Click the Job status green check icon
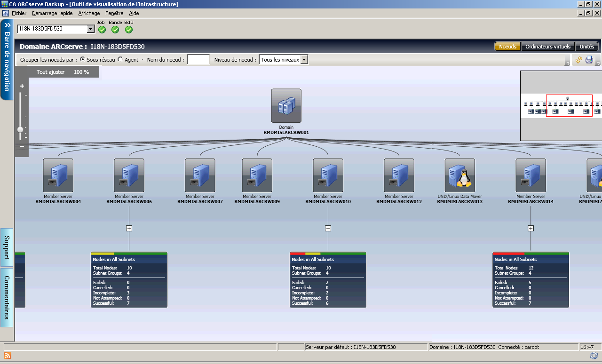 [102, 30]
